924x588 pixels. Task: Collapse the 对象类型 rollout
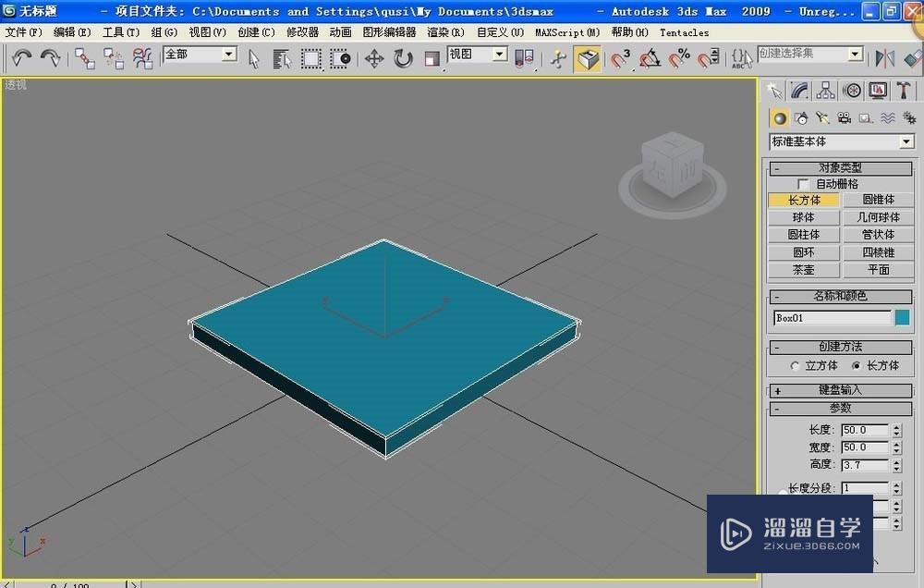point(840,168)
